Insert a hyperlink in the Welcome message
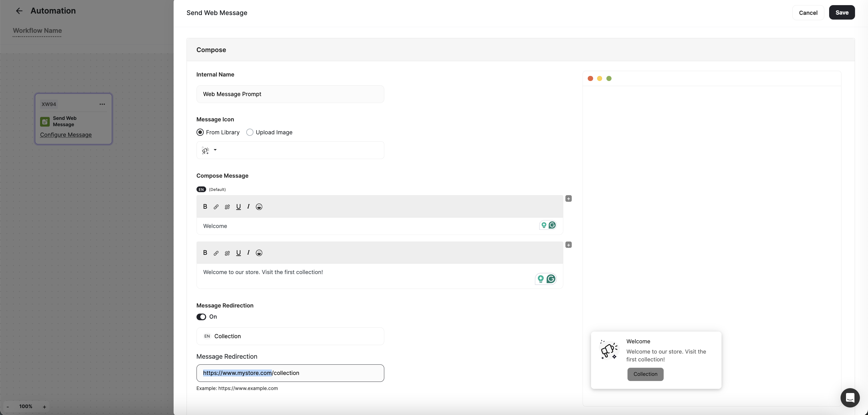Viewport: 868px width, 415px height. [216, 207]
